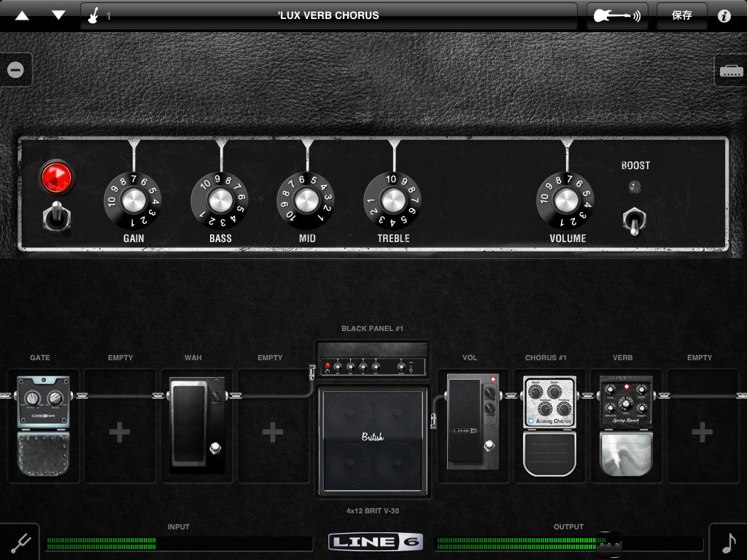Toggle the WAH pedal footswitch button

(215, 448)
